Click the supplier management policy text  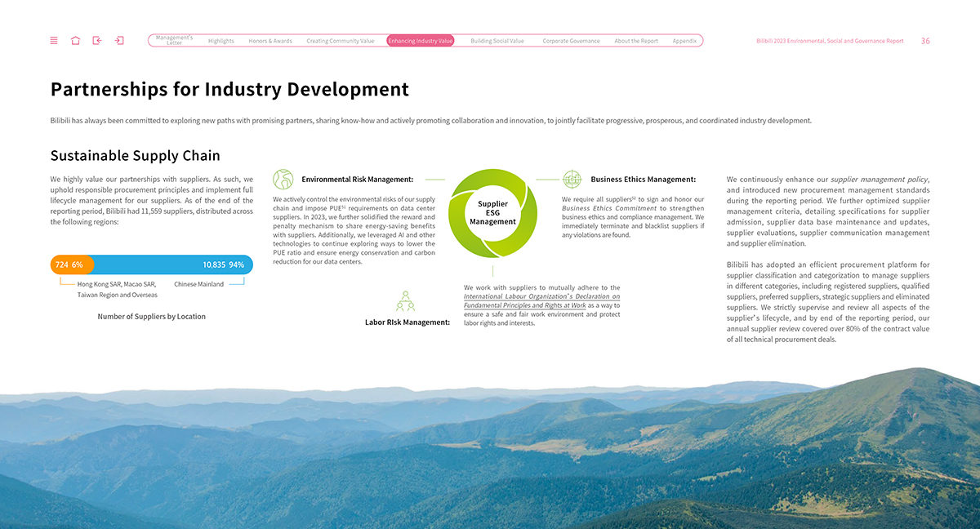coord(879,180)
